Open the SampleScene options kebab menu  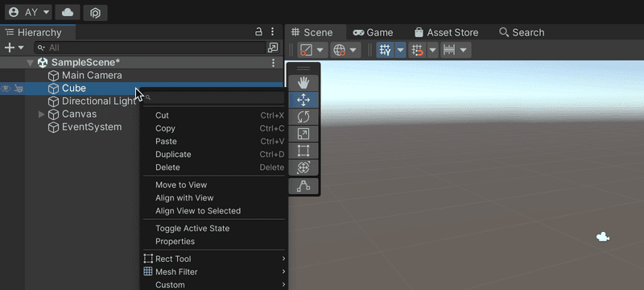(x=273, y=63)
